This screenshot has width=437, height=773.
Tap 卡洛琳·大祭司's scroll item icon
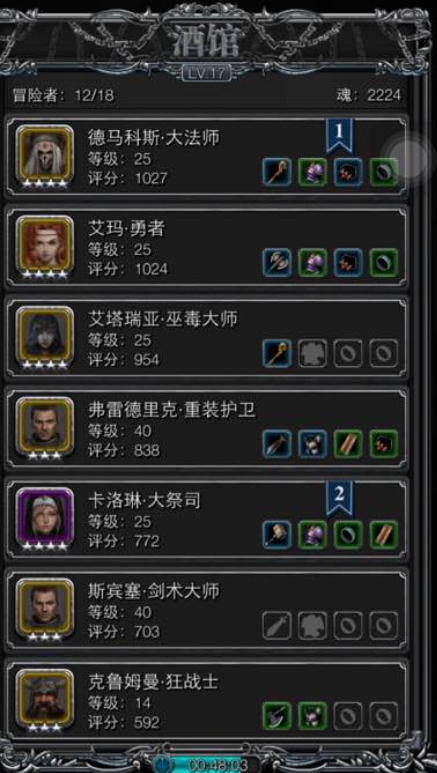click(384, 535)
